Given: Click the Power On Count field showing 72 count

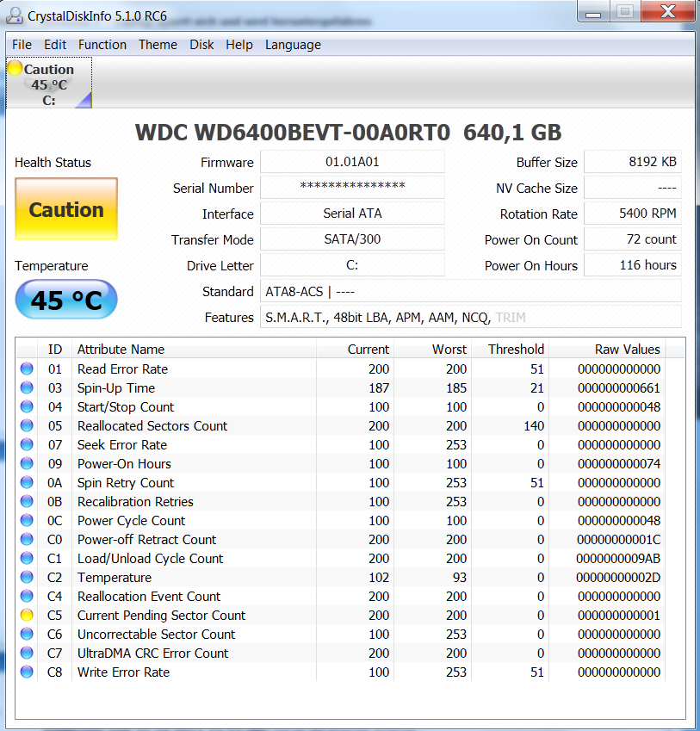Looking at the screenshot, I should [633, 239].
